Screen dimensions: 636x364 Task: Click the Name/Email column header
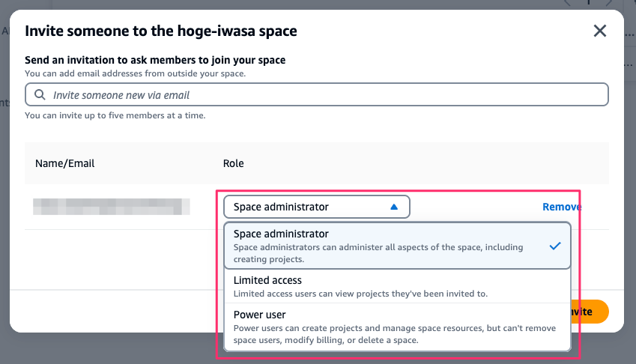point(65,163)
